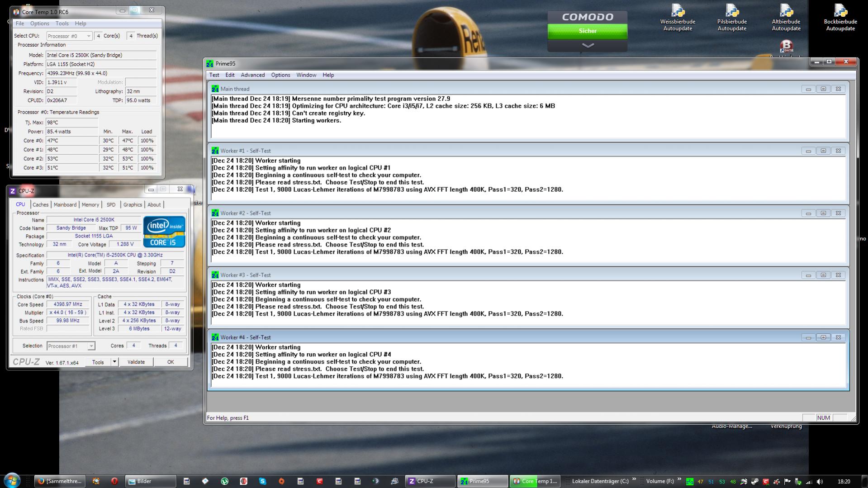Screen dimensions: 868x488
Task: Click the network signal tray icon
Action: [x=809, y=482]
